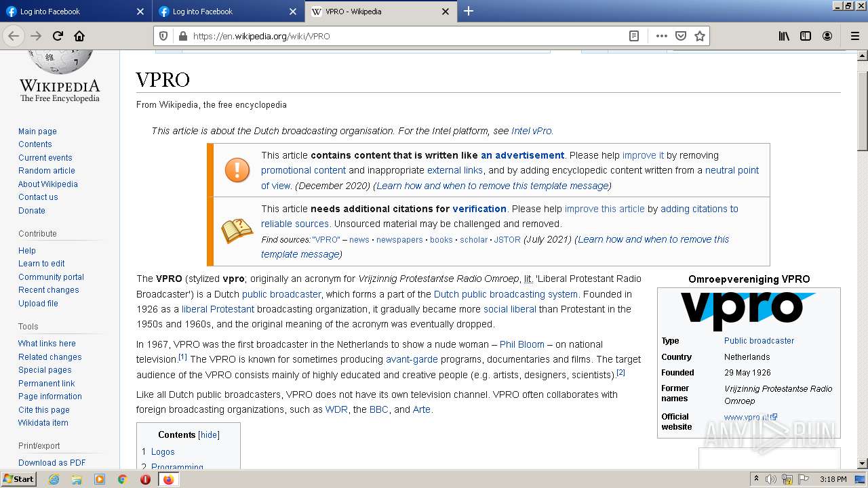Viewport: 868px width, 488px height.
Task: Click Donate in the sidebar
Action: 32,211
